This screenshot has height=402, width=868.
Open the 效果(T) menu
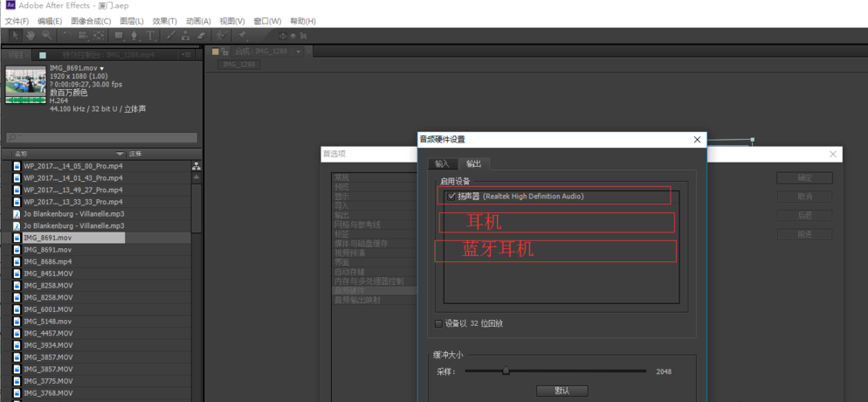(164, 21)
